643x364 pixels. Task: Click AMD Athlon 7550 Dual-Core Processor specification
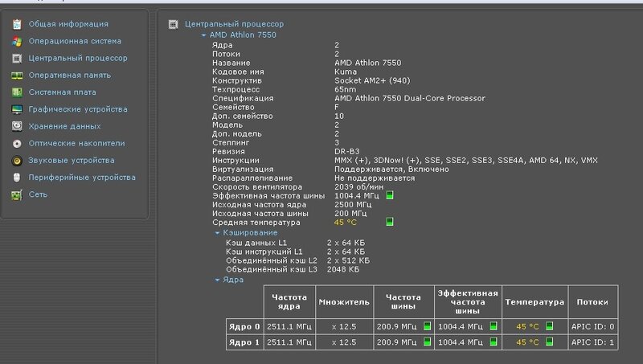coord(410,98)
